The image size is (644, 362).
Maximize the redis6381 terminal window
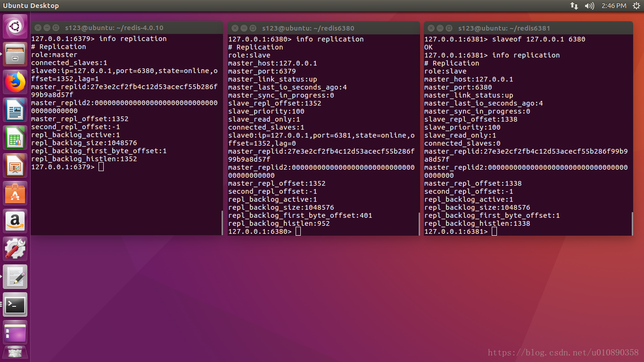(449, 28)
